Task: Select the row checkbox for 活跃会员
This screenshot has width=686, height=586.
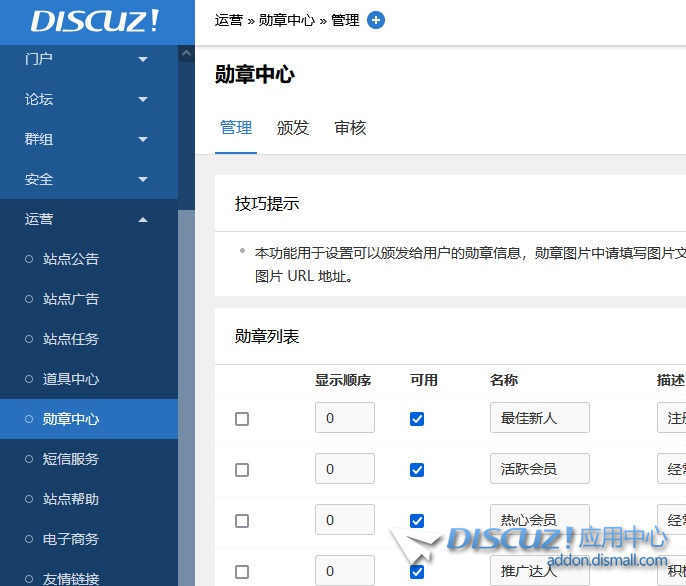Action: click(x=242, y=470)
